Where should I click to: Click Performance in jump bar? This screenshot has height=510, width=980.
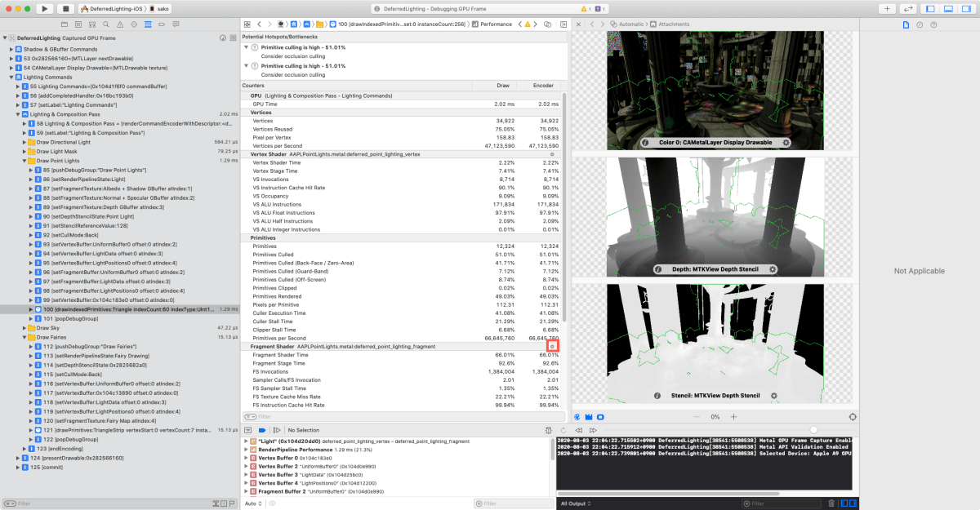click(x=492, y=24)
